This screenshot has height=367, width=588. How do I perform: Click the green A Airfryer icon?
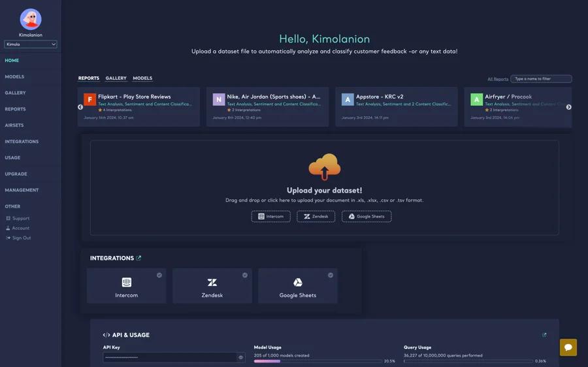477,100
